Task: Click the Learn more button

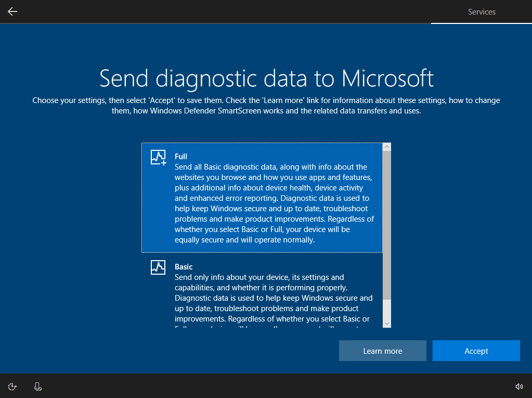Action: click(382, 351)
